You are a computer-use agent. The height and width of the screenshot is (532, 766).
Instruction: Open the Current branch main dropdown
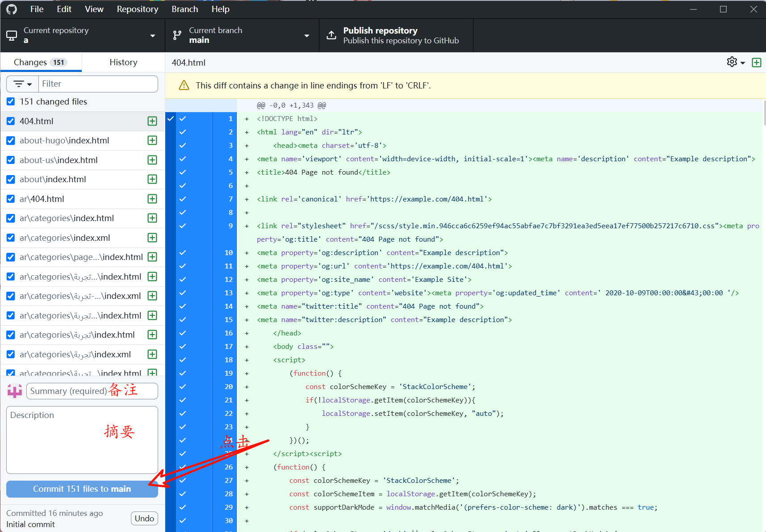[242, 35]
